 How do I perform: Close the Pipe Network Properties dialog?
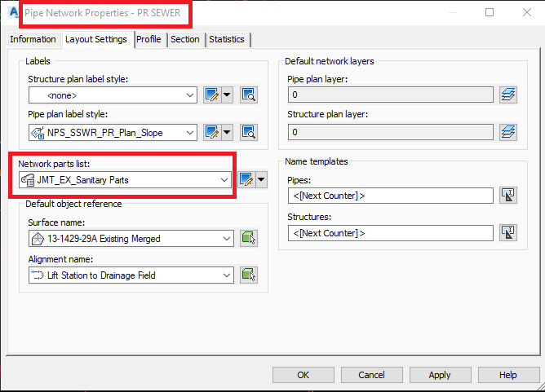[x=527, y=12]
